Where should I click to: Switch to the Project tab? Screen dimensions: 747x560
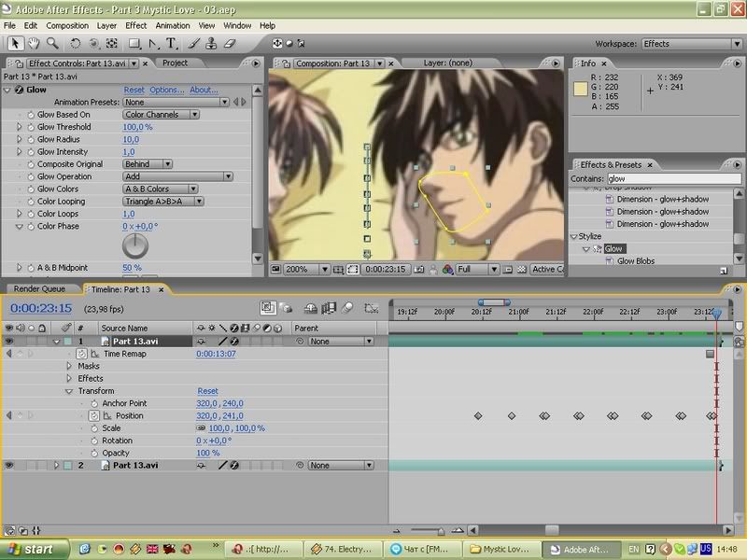click(x=175, y=63)
